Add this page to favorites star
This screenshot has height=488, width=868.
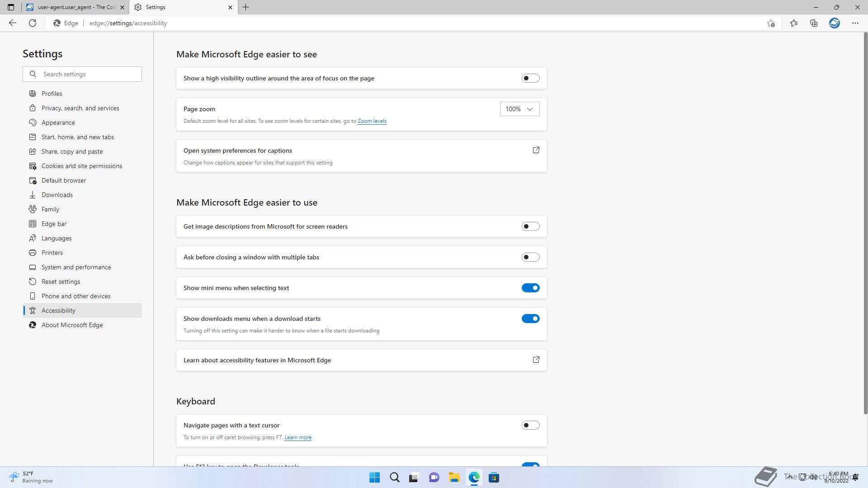click(771, 23)
